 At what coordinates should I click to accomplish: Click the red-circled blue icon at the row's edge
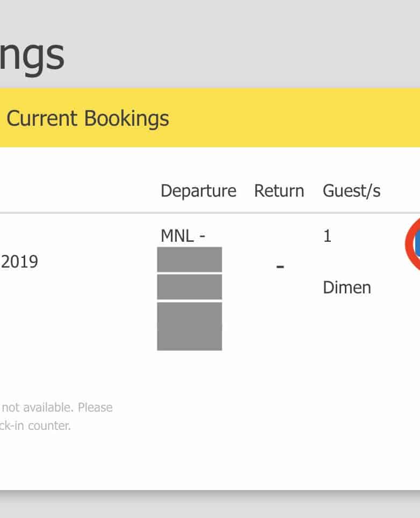pyautogui.click(x=414, y=244)
